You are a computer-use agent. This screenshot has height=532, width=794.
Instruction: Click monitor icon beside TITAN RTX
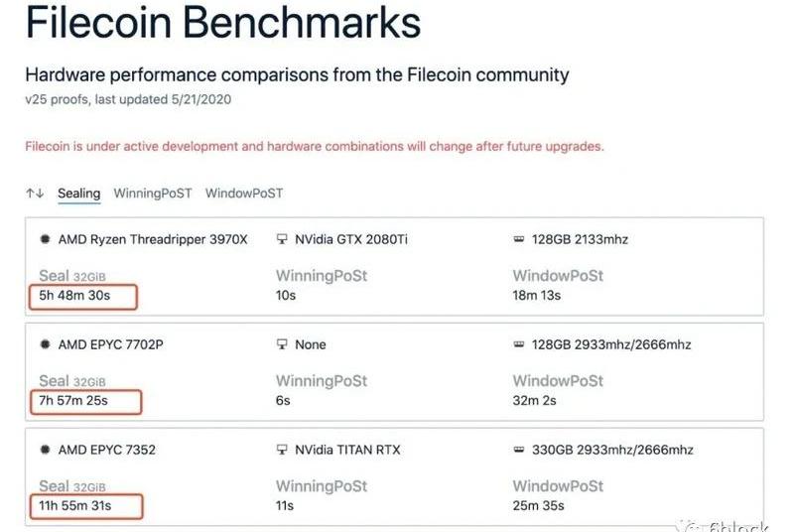tap(281, 450)
